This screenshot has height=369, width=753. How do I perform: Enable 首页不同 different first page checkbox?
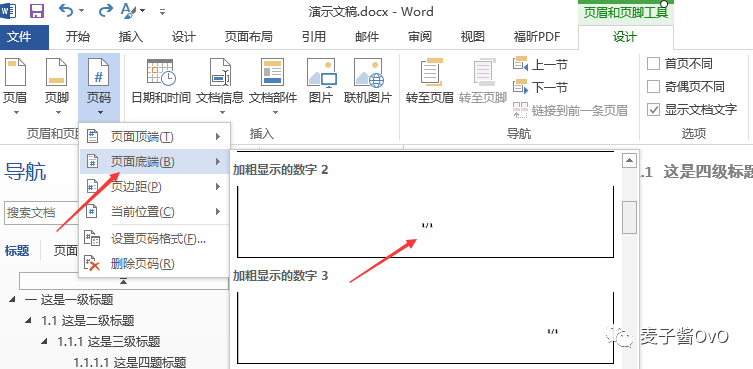click(x=654, y=63)
